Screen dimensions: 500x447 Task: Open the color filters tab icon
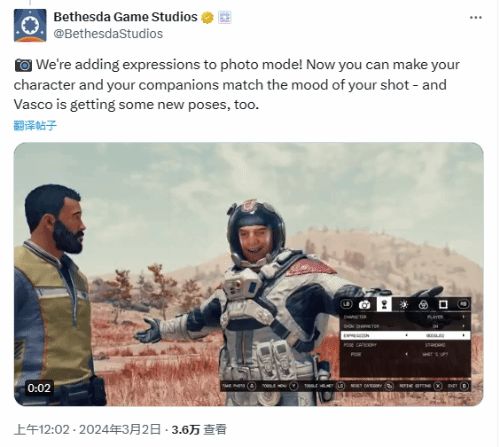(423, 305)
